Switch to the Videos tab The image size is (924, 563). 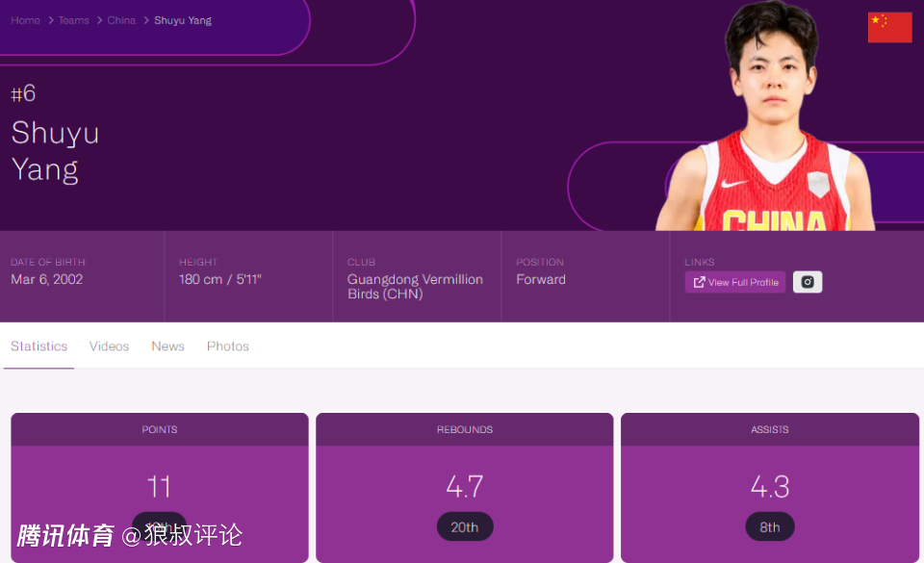(109, 346)
